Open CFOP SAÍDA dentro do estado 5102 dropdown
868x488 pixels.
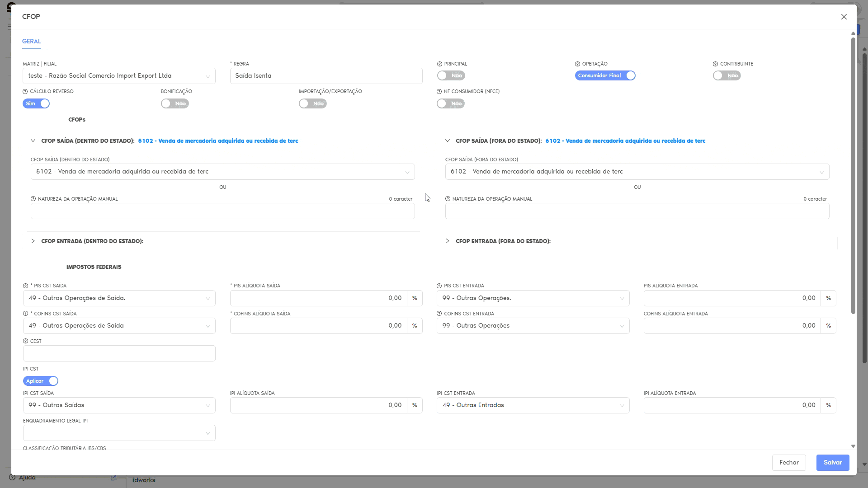[222, 172]
